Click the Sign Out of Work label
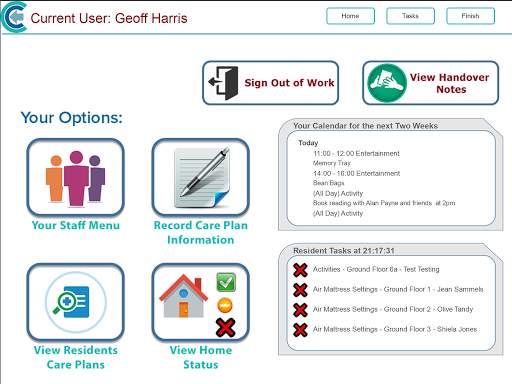This screenshot has height=384, width=512. pos(289,83)
